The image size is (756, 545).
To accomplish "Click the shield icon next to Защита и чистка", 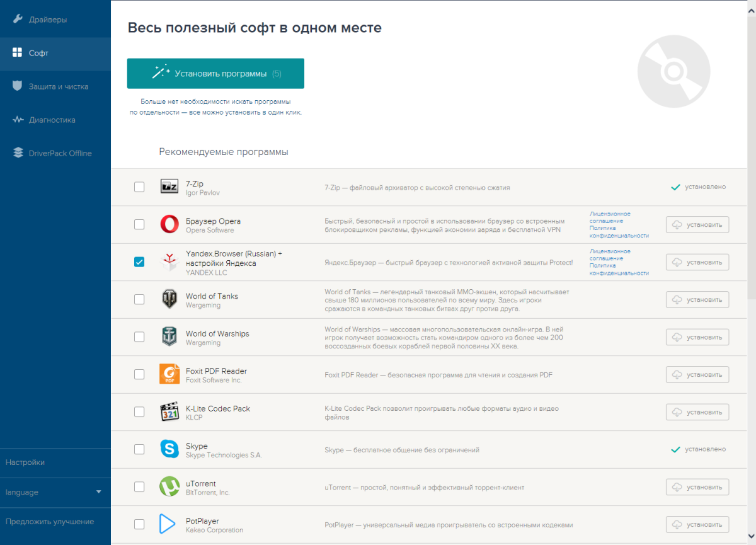I will [18, 86].
